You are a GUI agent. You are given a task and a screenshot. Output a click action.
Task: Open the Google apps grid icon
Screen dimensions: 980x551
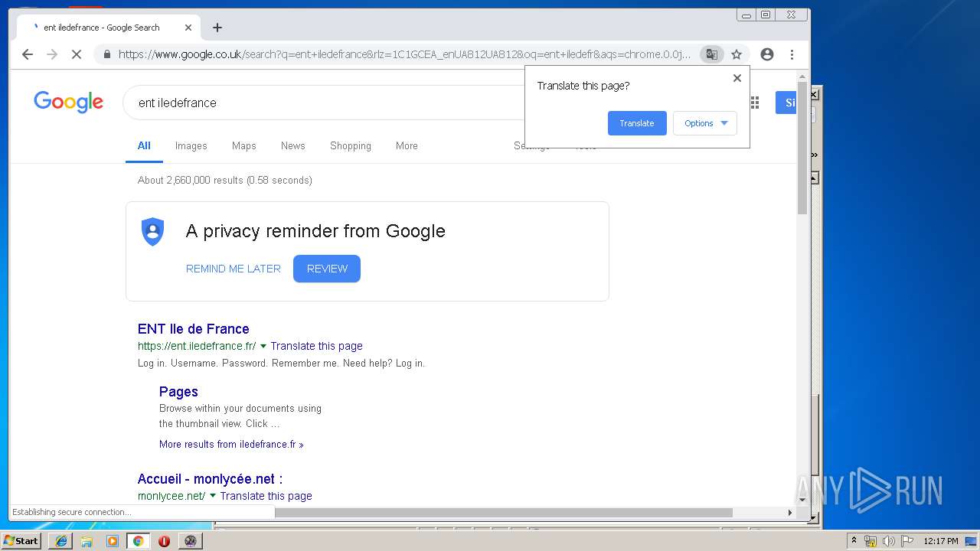tap(755, 103)
